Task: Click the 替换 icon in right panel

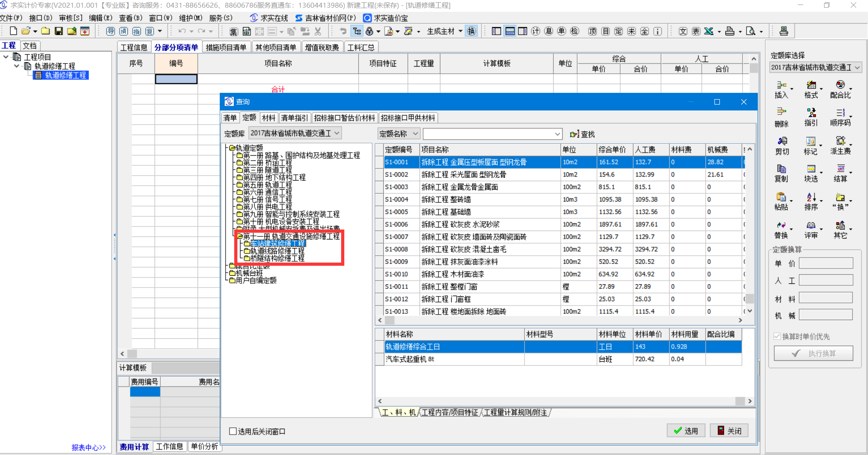Action: 781,230
